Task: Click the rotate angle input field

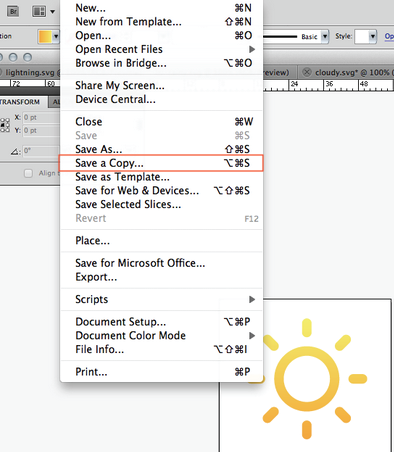Action: [42, 151]
